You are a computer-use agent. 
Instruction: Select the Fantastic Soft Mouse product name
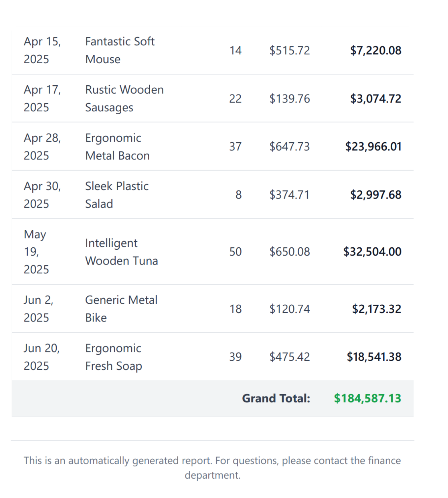point(120,50)
